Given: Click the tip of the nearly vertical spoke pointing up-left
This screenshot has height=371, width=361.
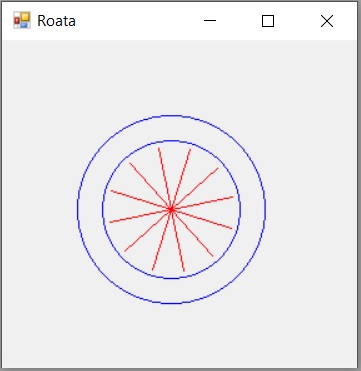Looking at the screenshot, I should (159, 148).
